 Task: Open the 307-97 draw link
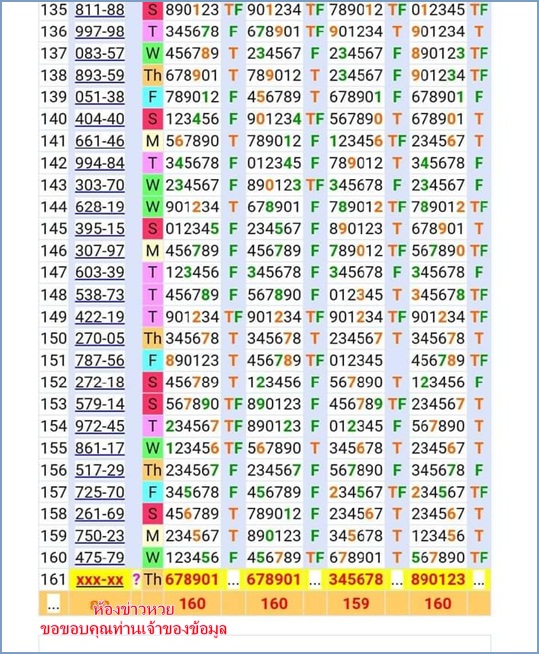[100, 251]
